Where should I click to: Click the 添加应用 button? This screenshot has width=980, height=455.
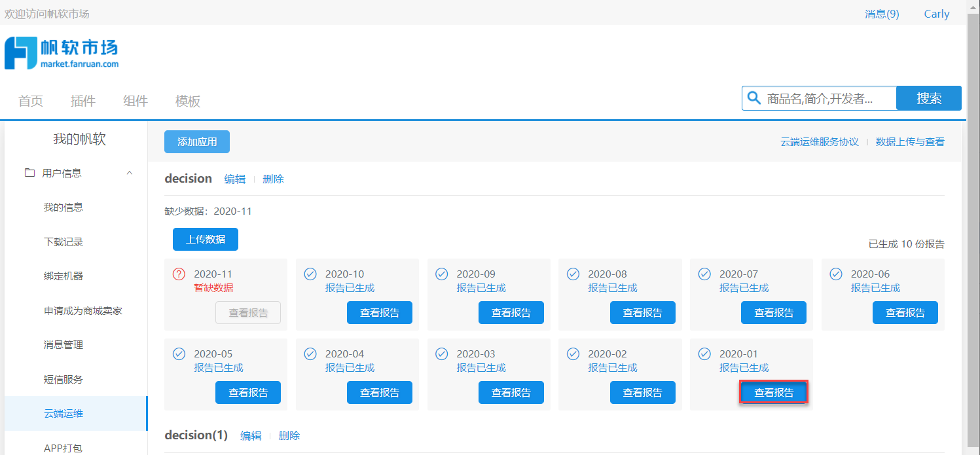coord(197,141)
